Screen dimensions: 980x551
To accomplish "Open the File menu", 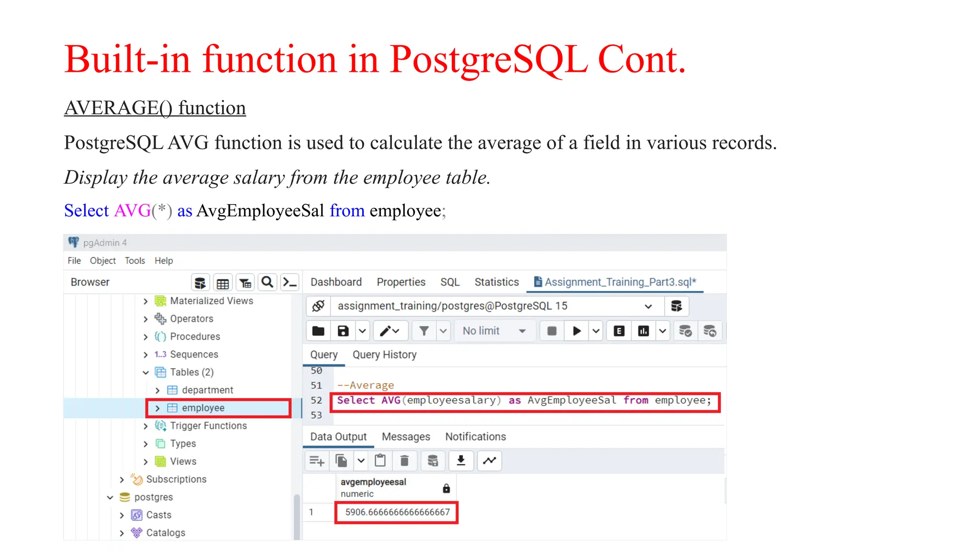I will pos(74,261).
